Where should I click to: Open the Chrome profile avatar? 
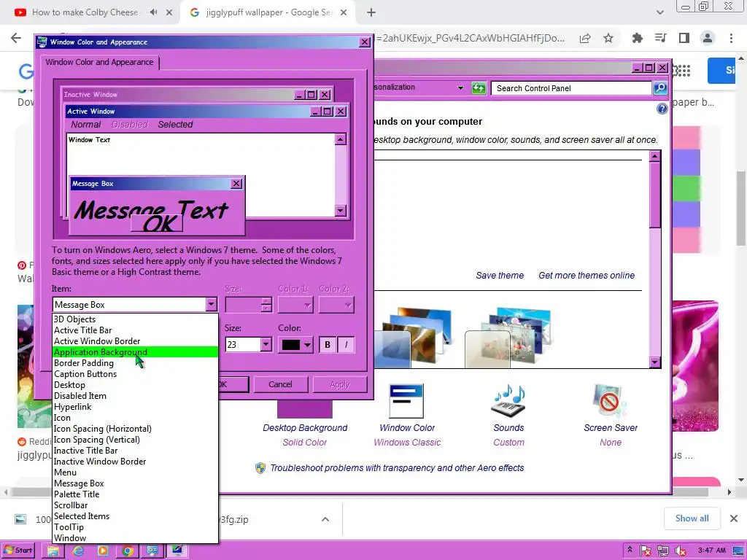point(708,38)
